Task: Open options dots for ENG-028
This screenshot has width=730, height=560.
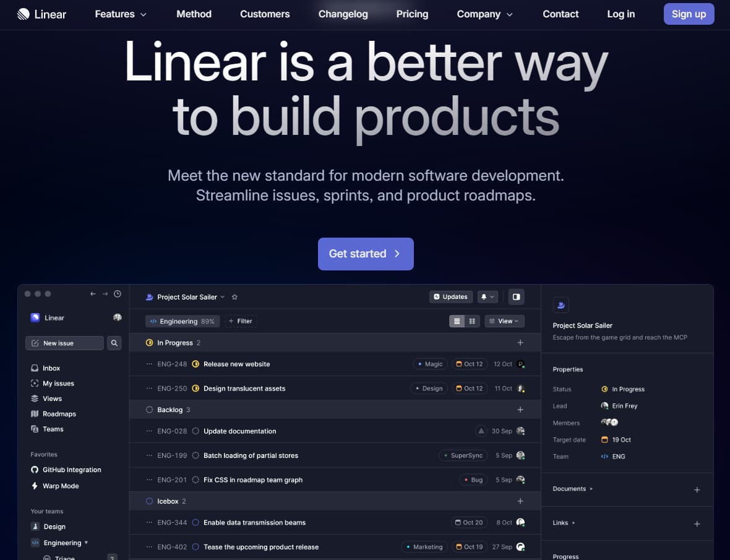Action: pos(149,431)
